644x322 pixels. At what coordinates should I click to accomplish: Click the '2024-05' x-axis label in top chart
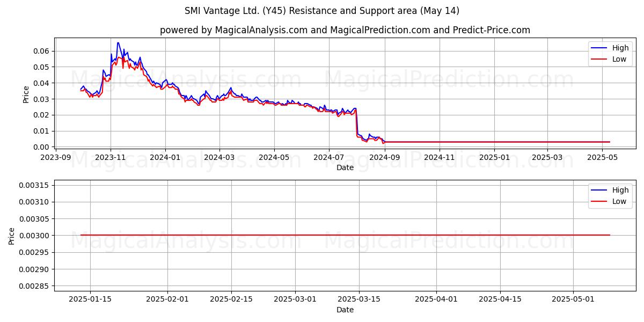(274, 157)
